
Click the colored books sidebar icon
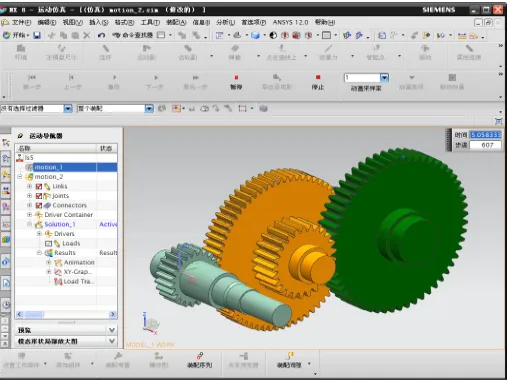click(6, 239)
